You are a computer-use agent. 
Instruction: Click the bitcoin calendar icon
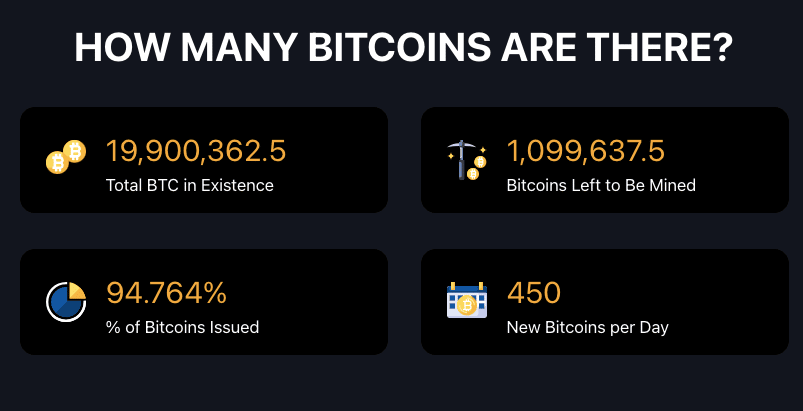pyautogui.click(x=467, y=300)
